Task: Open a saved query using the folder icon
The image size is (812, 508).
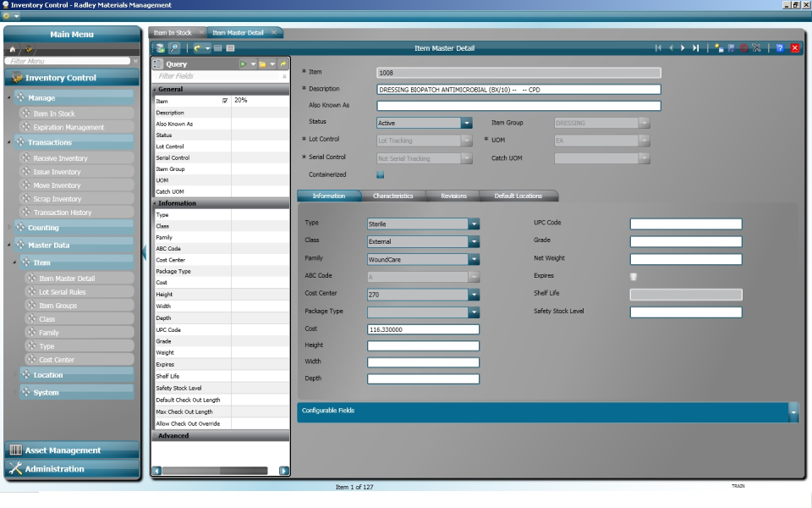Action: click(262, 64)
